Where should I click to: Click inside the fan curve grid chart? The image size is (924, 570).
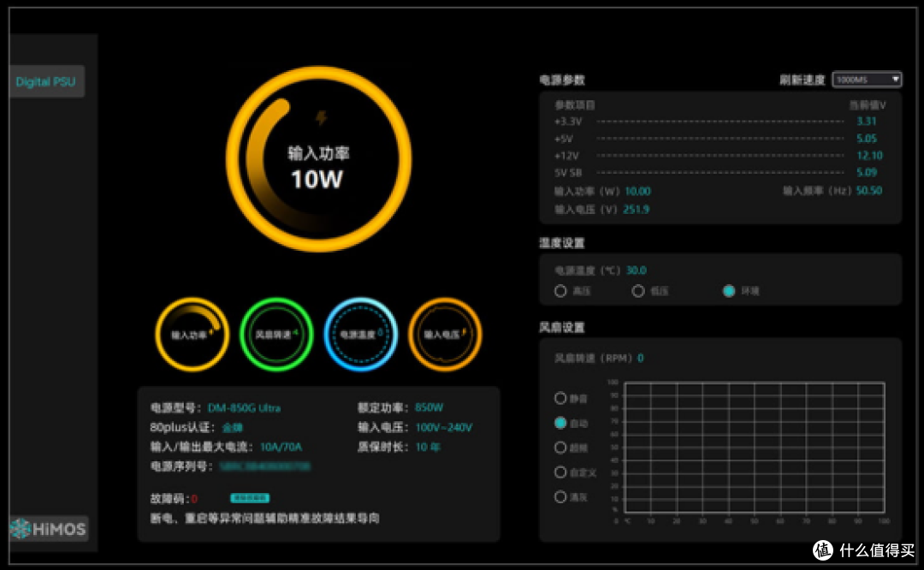point(755,448)
